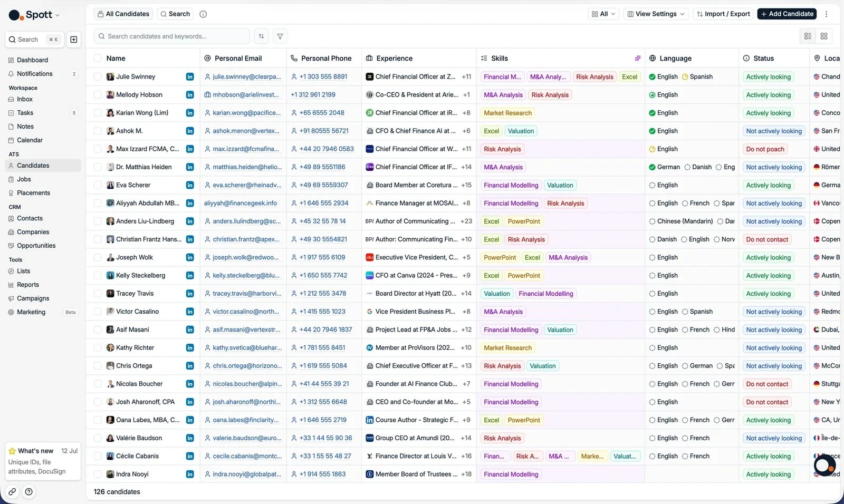Open Julie Swinney's Actively looking status
The width and height of the screenshot is (844, 504).
[x=768, y=77]
